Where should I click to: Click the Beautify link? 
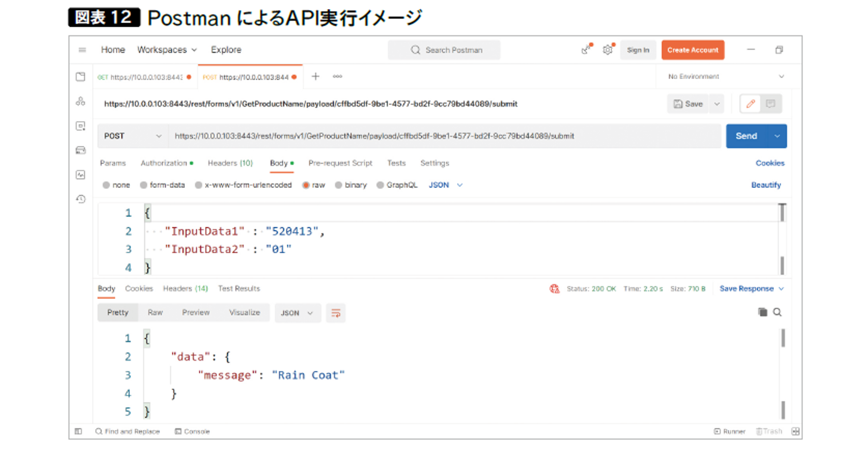(x=766, y=185)
